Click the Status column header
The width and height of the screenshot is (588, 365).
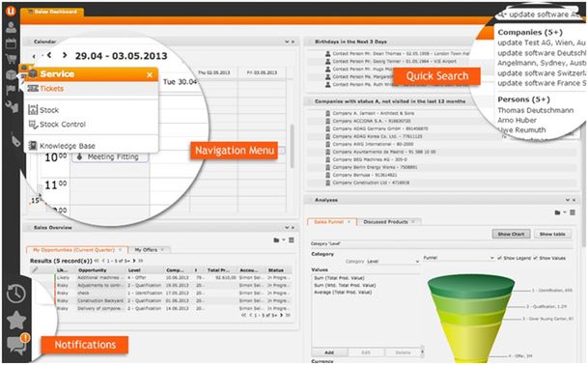[x=275, y=270]
